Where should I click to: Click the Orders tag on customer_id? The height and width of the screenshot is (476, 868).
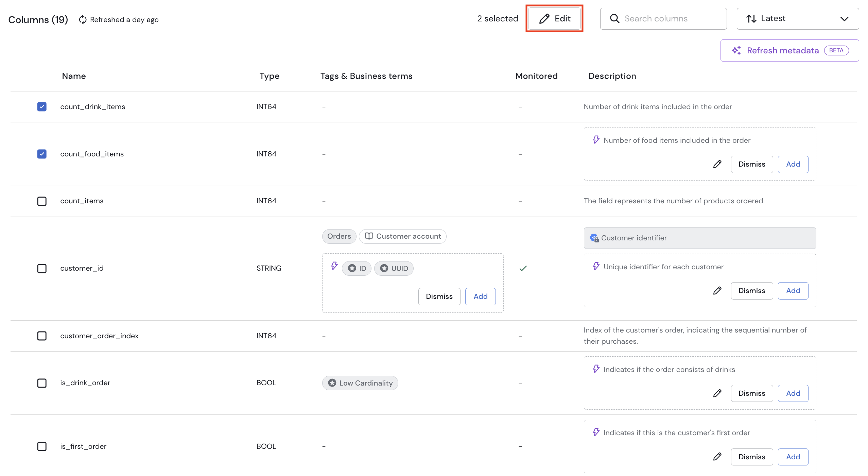coord(339,236)
